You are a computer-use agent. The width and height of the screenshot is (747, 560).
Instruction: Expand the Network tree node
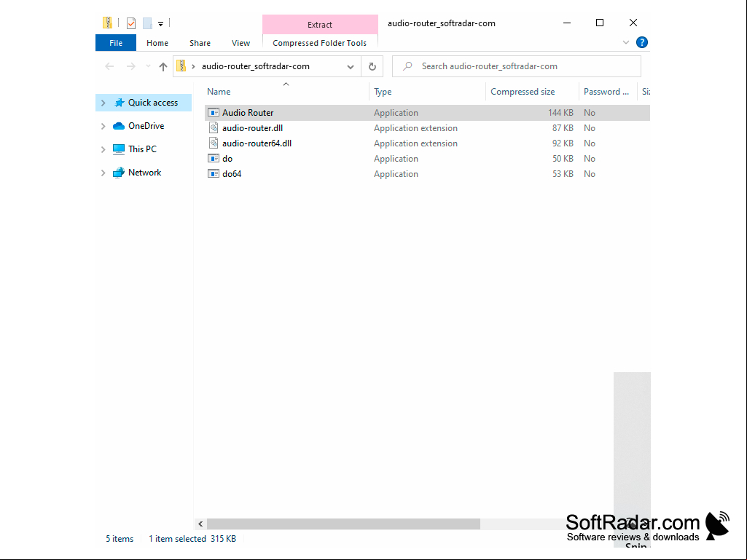coord(103,173)
